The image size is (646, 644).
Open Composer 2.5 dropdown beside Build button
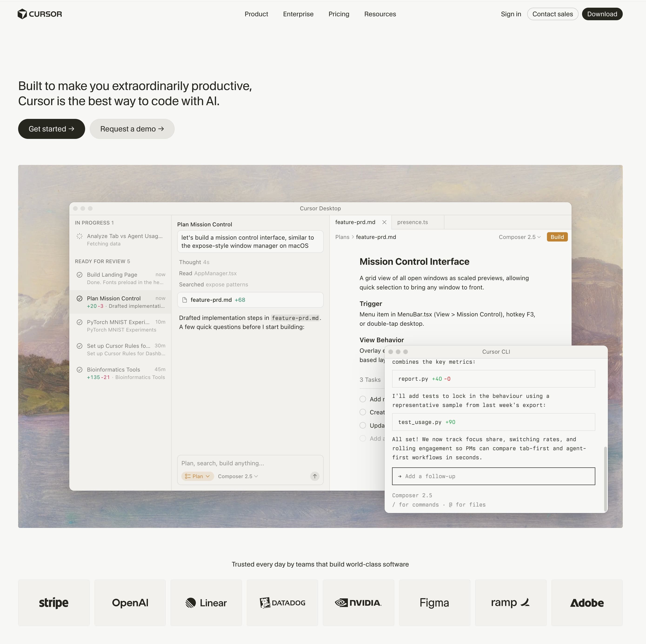519,237
